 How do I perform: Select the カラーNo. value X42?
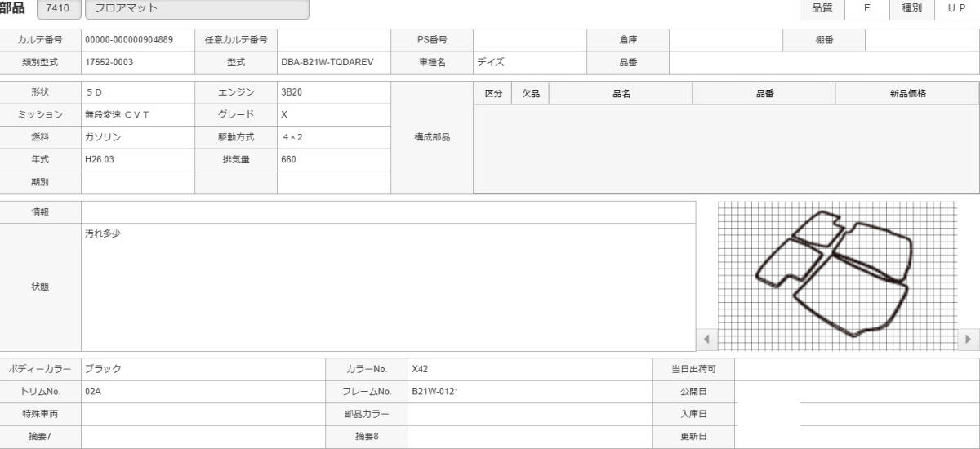pos(420,369)
